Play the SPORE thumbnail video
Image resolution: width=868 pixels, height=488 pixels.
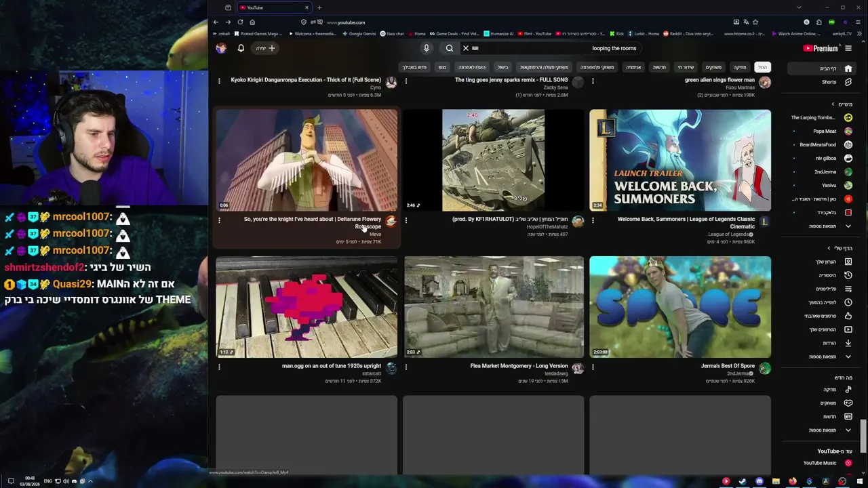coord(680,307)
